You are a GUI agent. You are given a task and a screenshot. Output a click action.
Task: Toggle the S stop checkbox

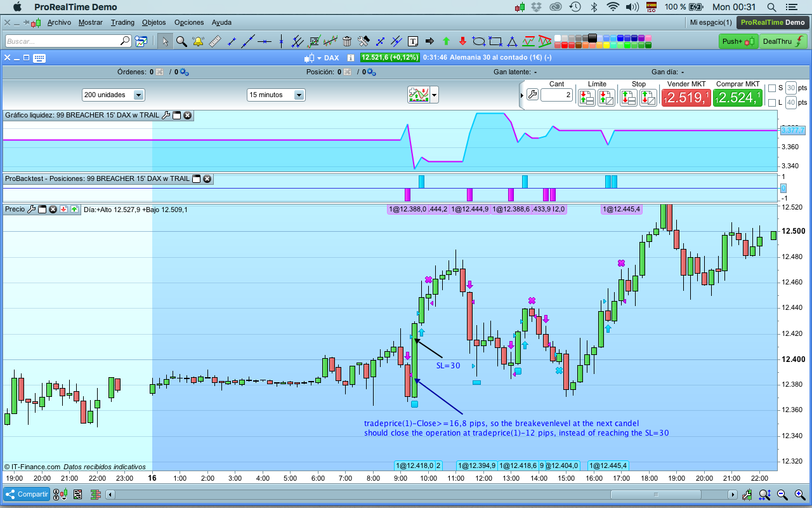tap(771, 88)
